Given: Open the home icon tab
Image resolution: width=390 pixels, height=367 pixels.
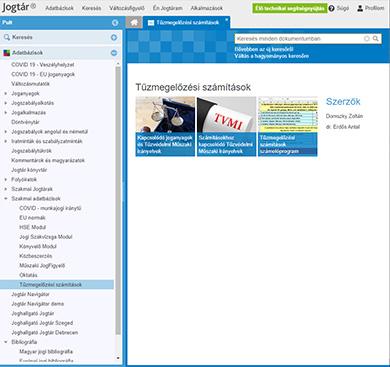Looking at the screenshot, I should 134,22.
